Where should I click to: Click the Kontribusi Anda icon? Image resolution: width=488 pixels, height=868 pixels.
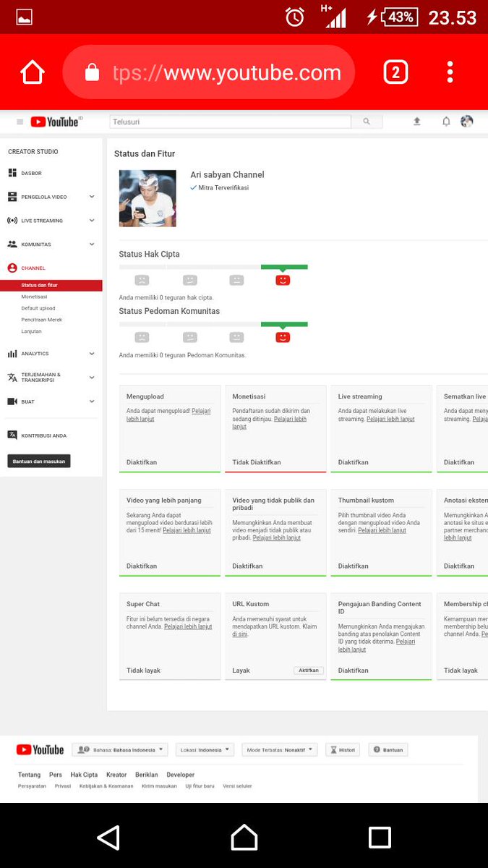click(12, 435)
